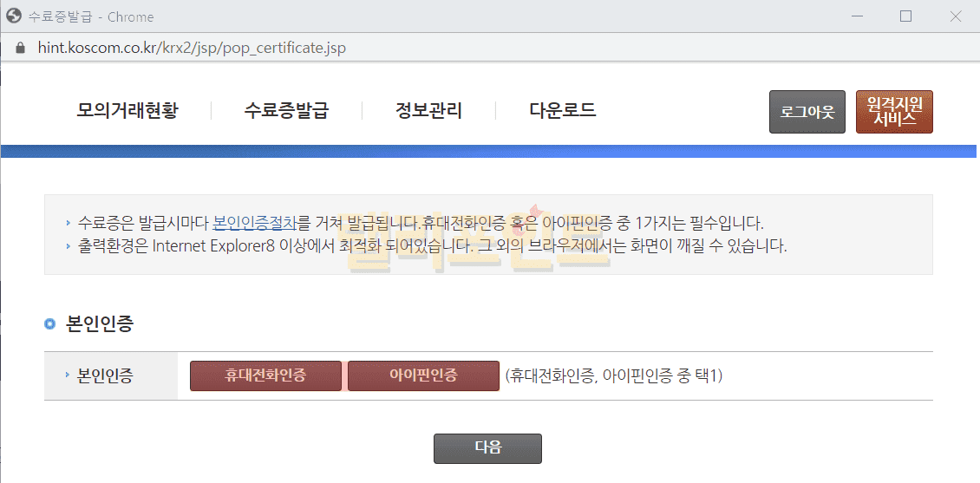Click the lock icon in the address bar

[21, 48]
